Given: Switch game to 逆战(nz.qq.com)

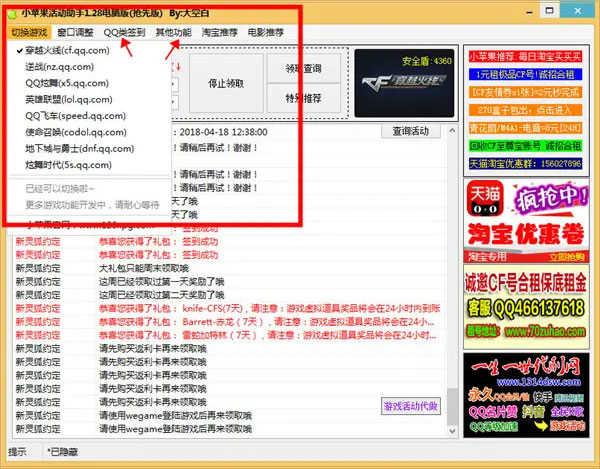Looking at the screenshot, I should 89,67.
